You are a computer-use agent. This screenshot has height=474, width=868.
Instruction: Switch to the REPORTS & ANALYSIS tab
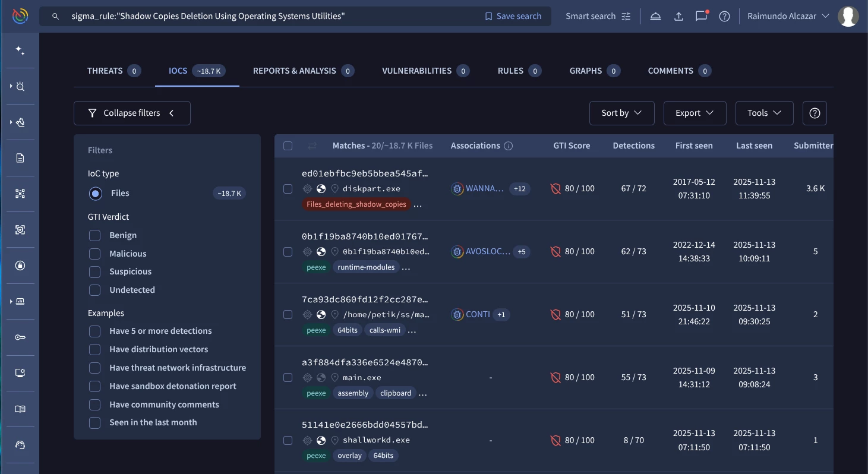tap(304, 71)
